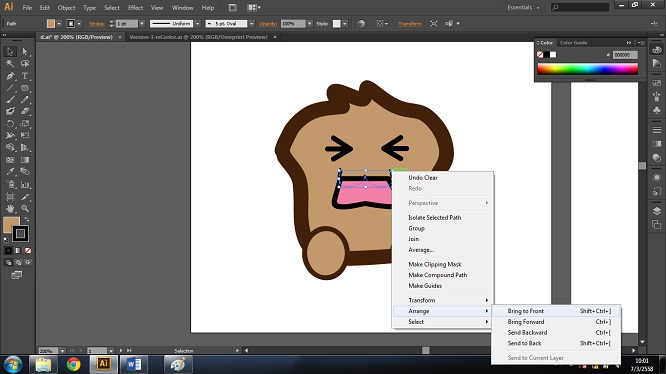Choose the Lasso tool
This screenshot has width=666, height=374.
pos(25,64)
